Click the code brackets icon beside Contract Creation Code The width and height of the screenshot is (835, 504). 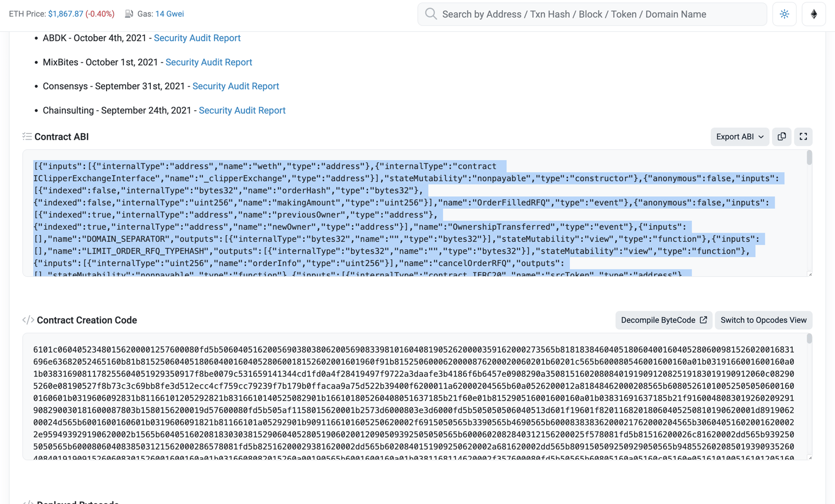[28, 319]
